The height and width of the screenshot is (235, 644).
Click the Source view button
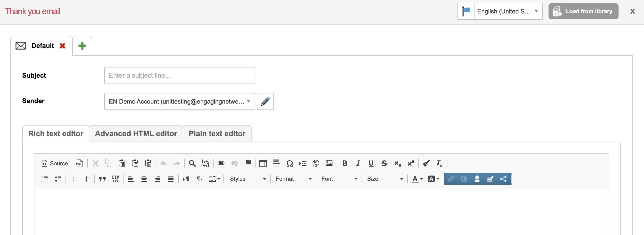pos(55,164)
